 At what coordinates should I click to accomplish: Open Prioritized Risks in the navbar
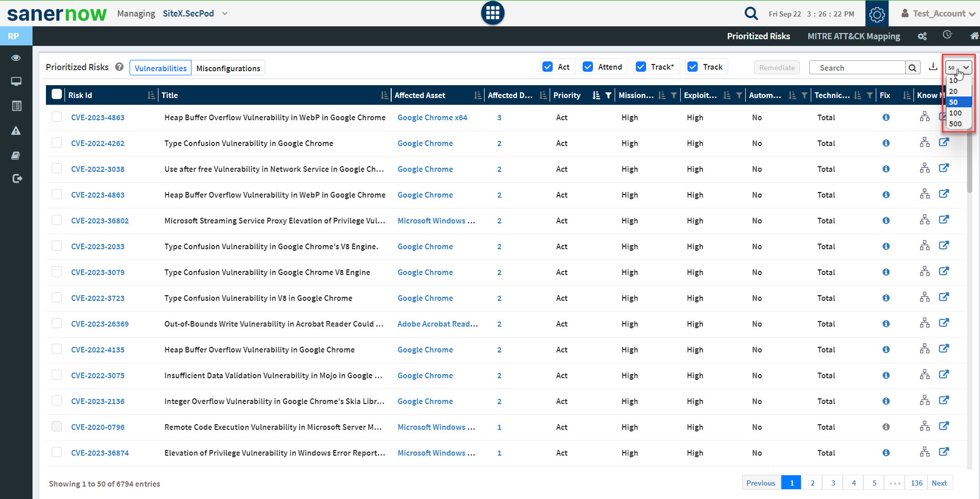758,36
